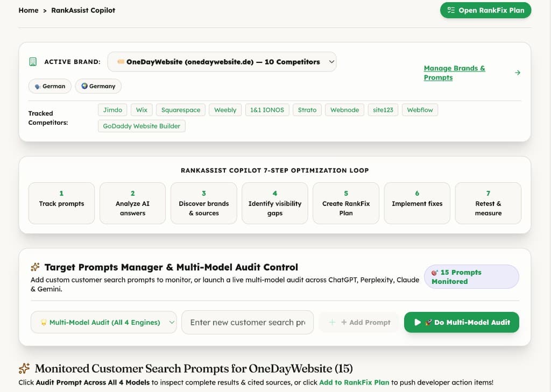Image resolution: width=551 pixels, height=392 pixels.
Task: Click the Tracked Competitors label
Action: click(x=48, y=118)
